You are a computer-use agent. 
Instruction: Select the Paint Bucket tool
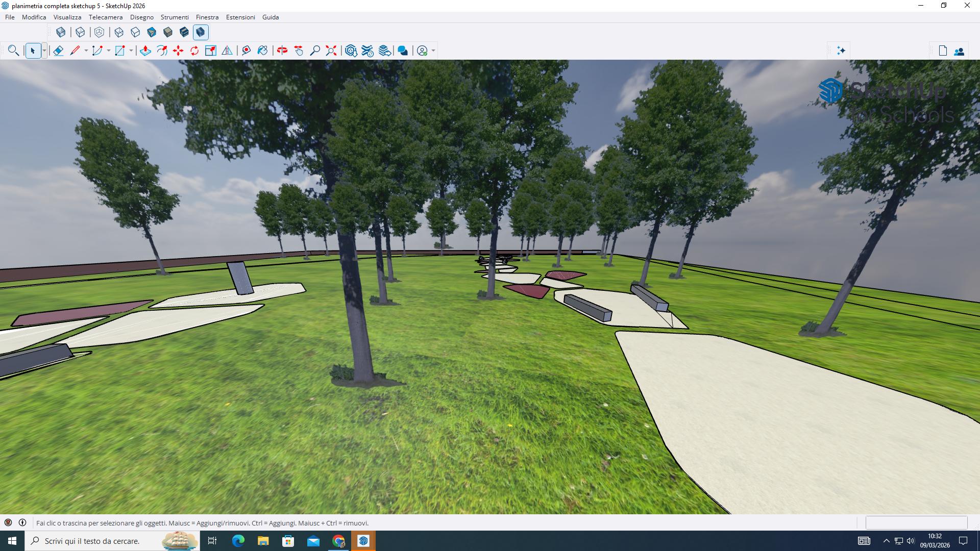pyautogui.click(x=262, y=51)
